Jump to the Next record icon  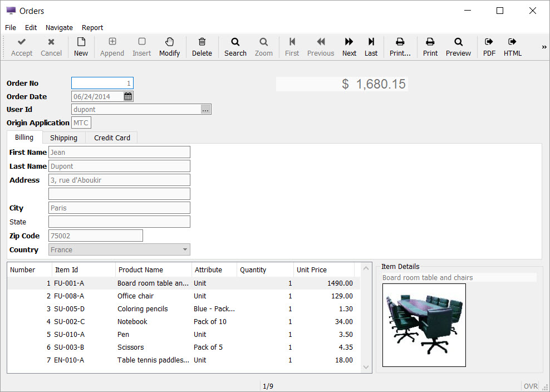(x=348, y=47)
